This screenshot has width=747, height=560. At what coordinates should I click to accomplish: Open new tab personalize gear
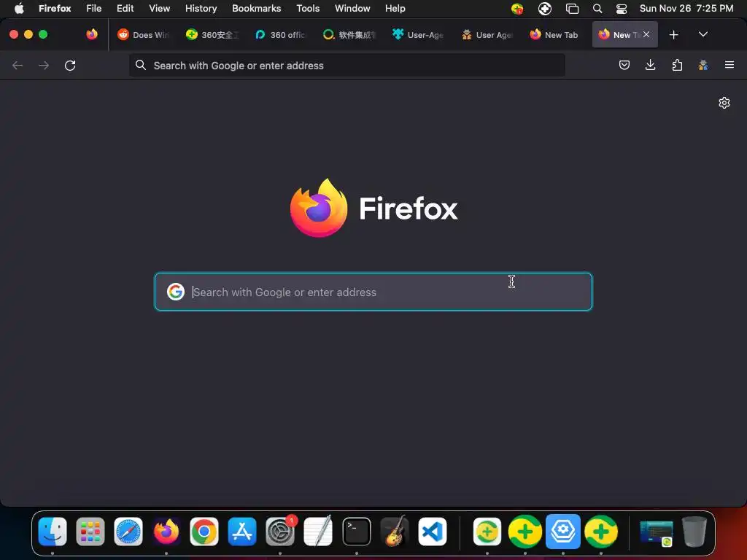[x=724, y=103]
